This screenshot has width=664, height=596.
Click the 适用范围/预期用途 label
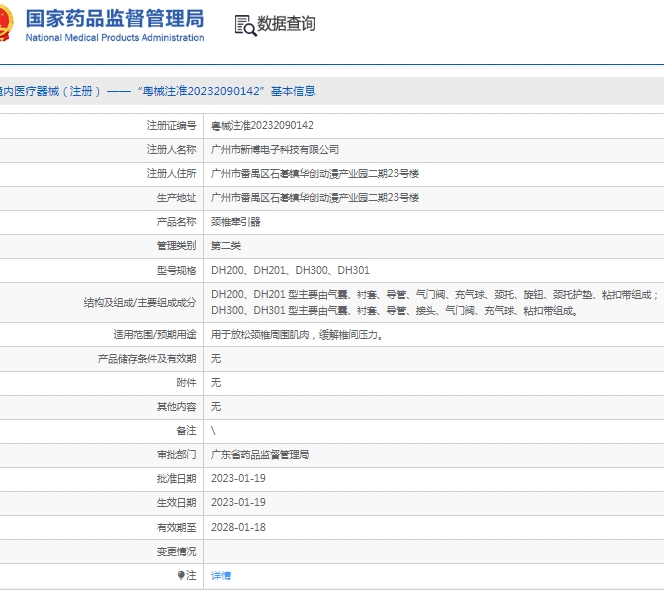pos(155,335)
